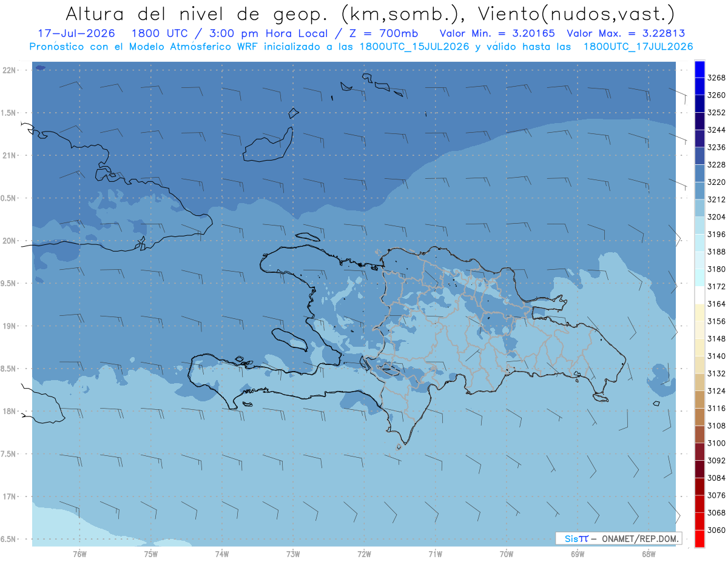
Task: Click the latitude tick label 18N
Action: (8, 412)
